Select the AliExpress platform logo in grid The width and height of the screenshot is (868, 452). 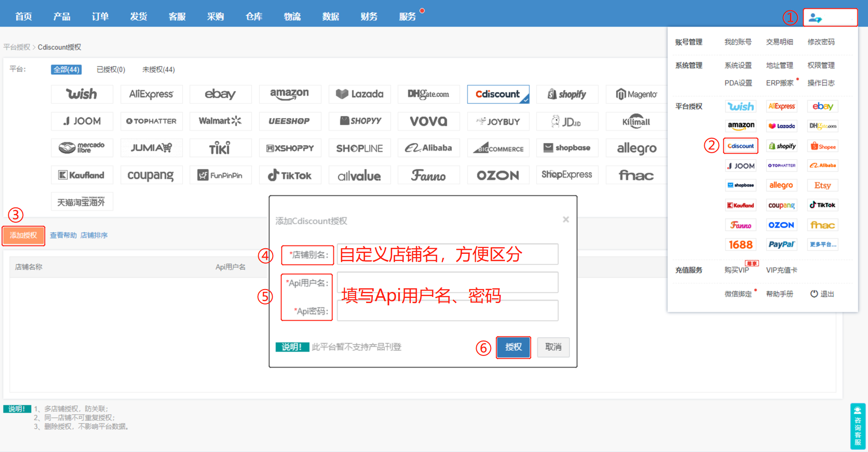[x=151, y=94]
